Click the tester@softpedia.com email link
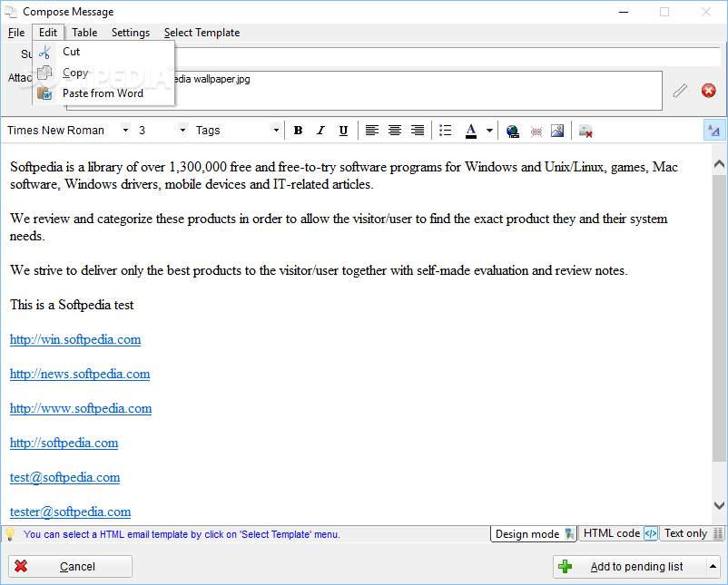 point(70,512)
